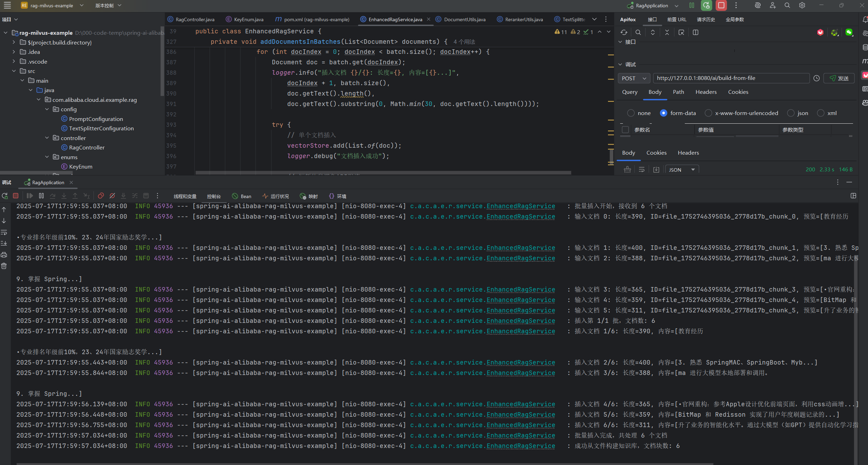
Task: Select x-www-form-urlencoded body type radio
Action: click(x=708, y=113)
